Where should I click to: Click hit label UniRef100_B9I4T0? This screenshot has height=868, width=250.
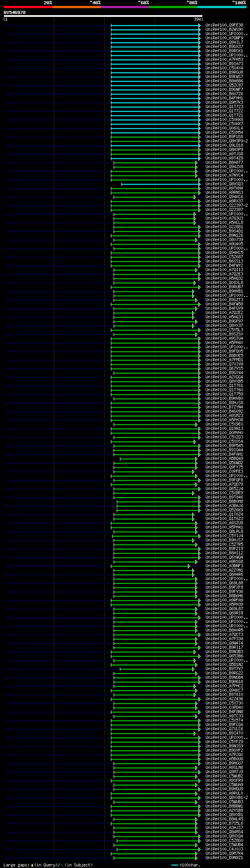point(224,733)
